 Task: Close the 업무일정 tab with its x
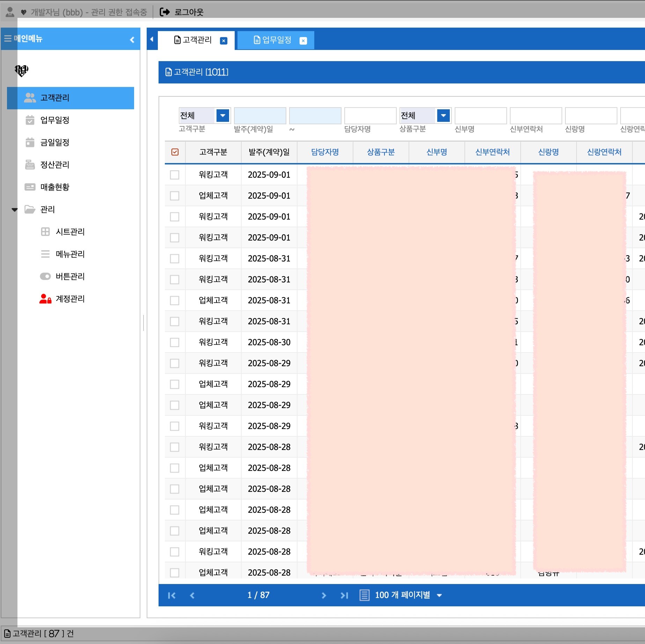click(303, 41)
